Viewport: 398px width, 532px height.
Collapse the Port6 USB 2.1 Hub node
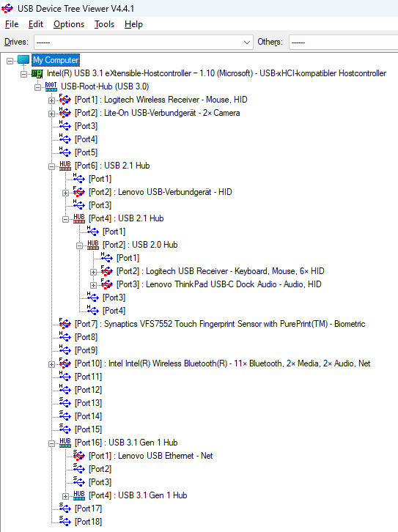point(51,166)
